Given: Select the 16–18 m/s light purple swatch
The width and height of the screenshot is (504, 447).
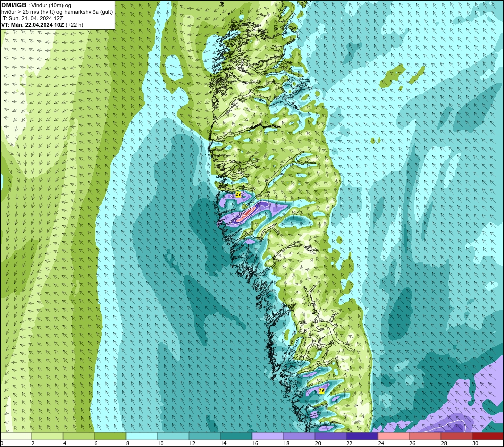Looking at the screenshot, I should 268,436.
